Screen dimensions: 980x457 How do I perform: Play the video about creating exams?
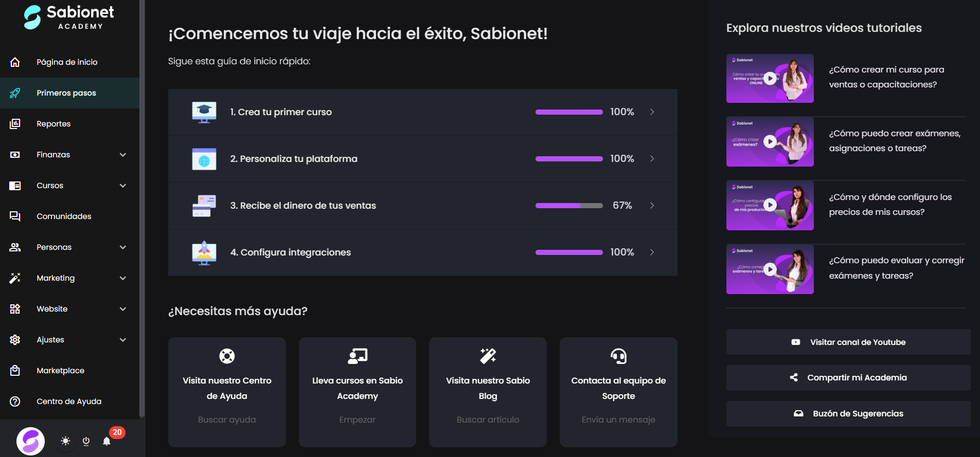[770, 142]
